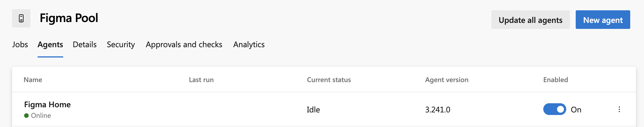Screen dimensions: 644x127
Task: Switch to the Jobs tab
Action: point(20,45)
